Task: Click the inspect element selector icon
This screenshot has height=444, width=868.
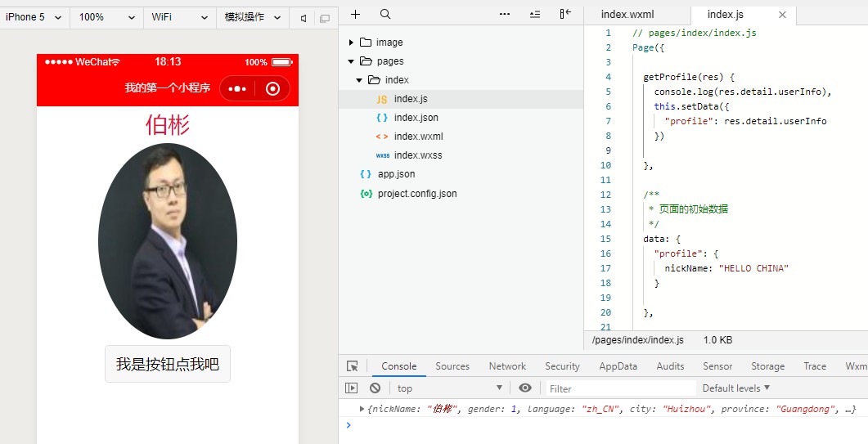Action: click(x=353, y=366)
